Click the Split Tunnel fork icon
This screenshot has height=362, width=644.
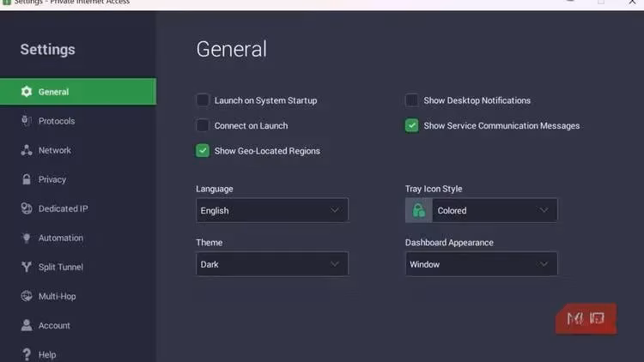27,267
